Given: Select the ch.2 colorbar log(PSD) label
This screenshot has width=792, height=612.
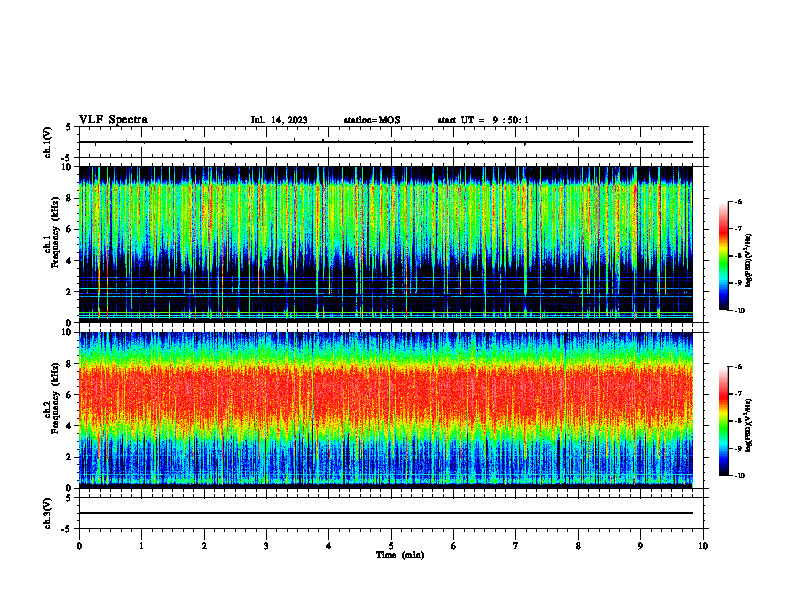Looking at the screenshot, I should (x=749, y=423).
